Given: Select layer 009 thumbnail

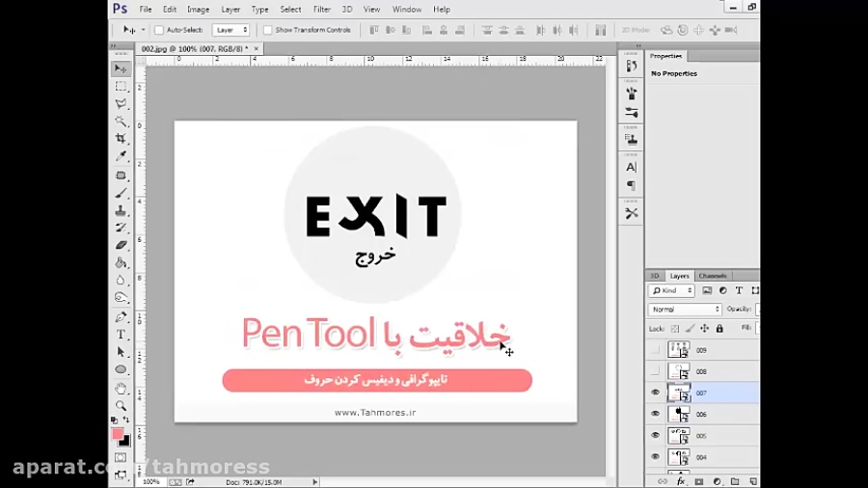Looking at the screenshot, I should click(x=679, y=350).
